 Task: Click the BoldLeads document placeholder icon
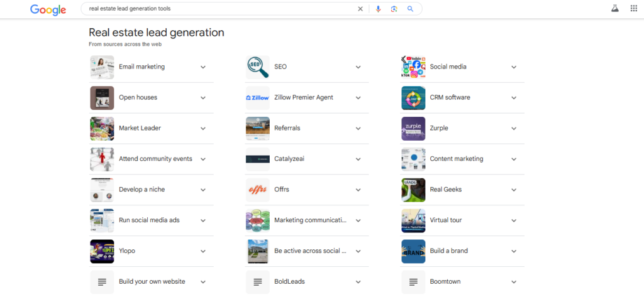click(257, 282)
